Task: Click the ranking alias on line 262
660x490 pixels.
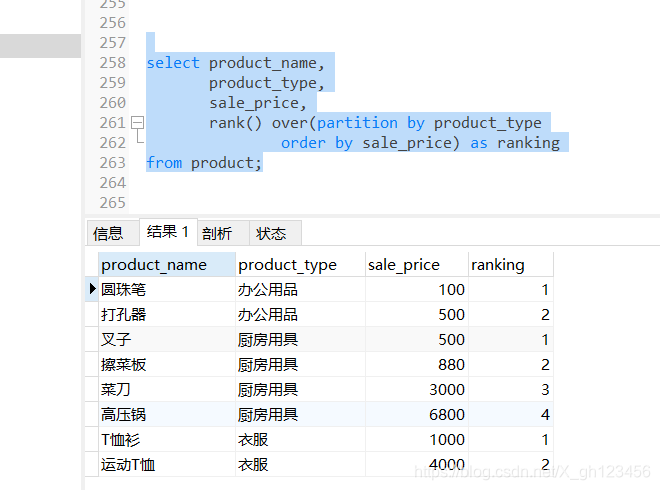Action: (x=529, y=143)
